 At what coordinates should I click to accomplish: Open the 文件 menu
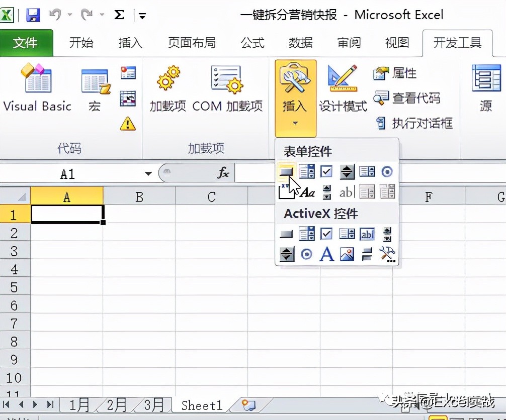pyautogui.click(x=26, y=43)
